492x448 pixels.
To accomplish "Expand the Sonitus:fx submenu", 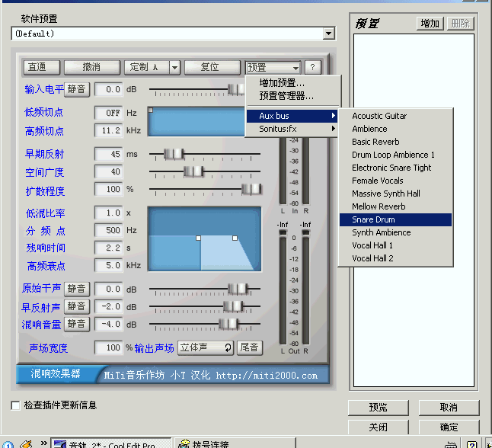I will pyautogui.click(x=292, y=129).
